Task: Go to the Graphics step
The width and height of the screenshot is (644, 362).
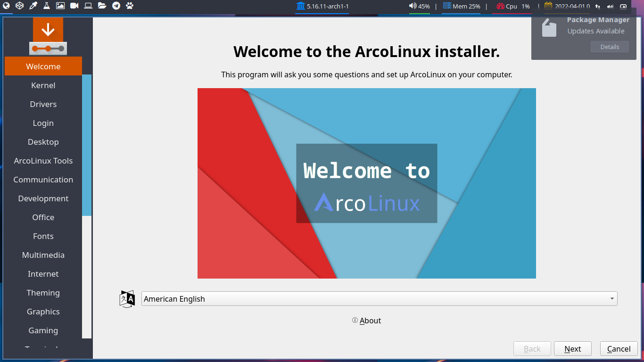Action: 43,312
